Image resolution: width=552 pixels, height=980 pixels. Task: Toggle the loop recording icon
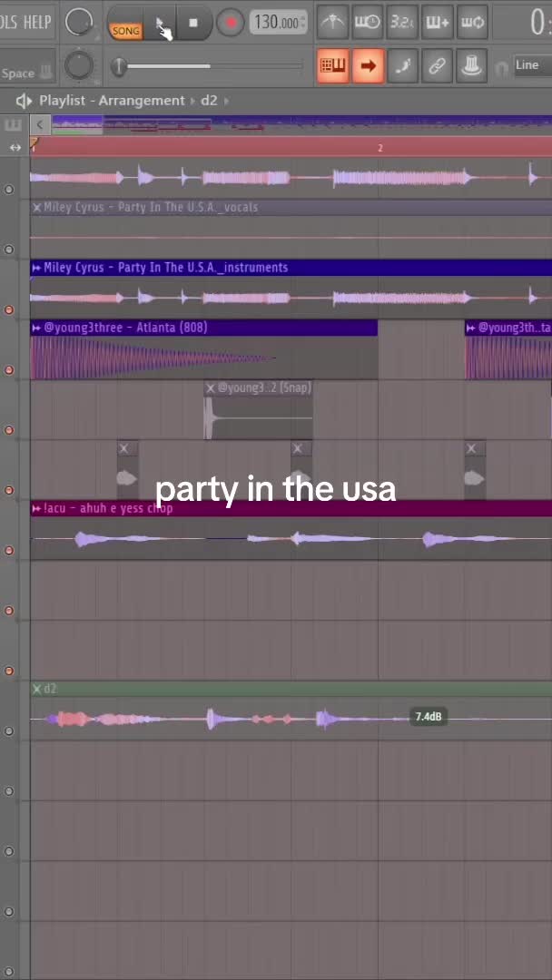point(472,23)
